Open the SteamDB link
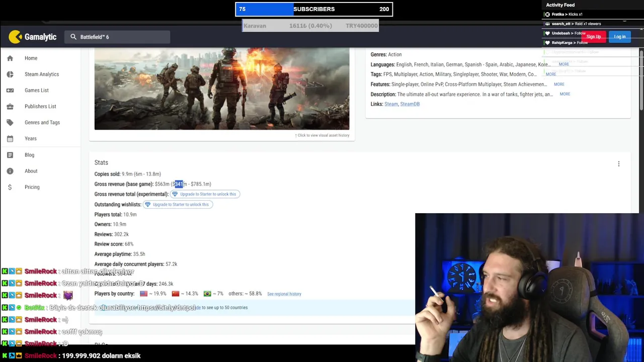The image size is (644, 362). (410, 104)
